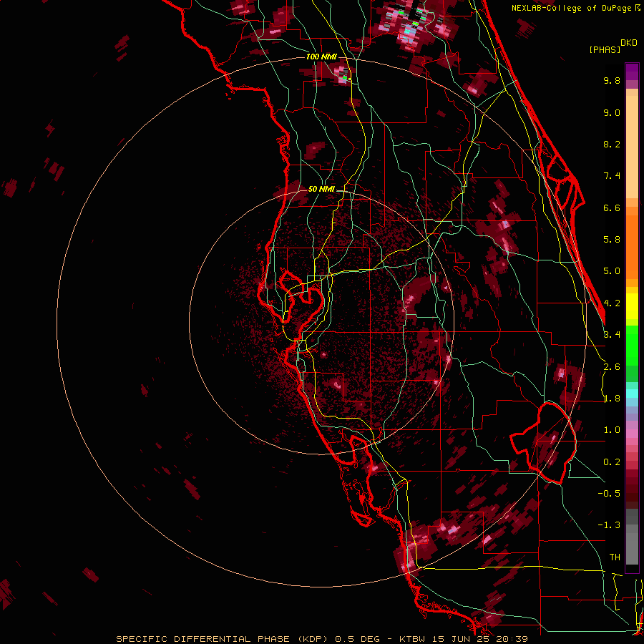Click the [PHAS] legend heading
644x644 pixels.
coord(605,49)
